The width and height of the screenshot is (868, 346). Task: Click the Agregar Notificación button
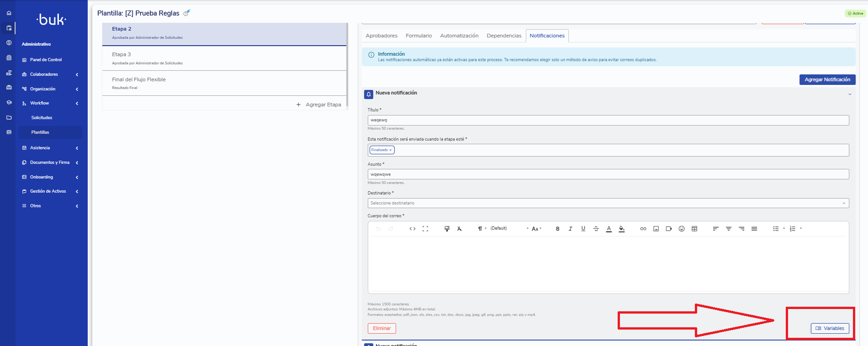pyautogui.click(x=827, y=79)
